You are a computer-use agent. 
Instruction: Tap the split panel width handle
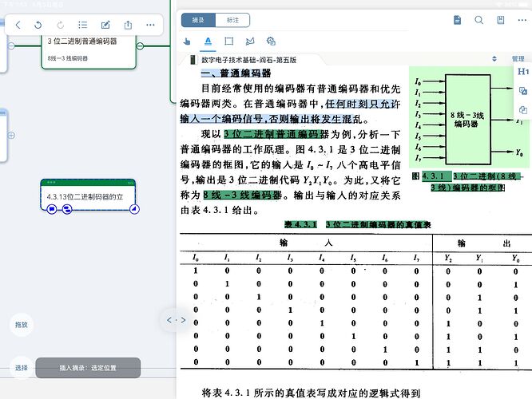coord(176,320)
